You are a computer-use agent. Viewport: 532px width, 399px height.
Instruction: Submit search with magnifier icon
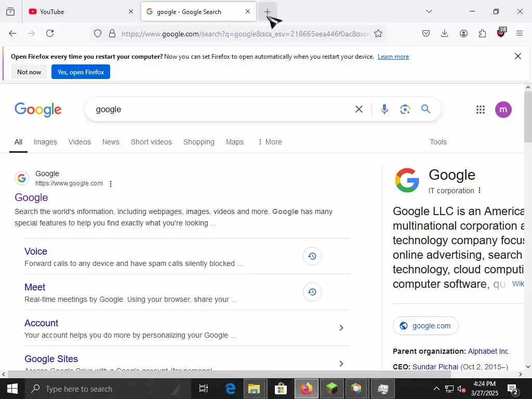point(426,109)
